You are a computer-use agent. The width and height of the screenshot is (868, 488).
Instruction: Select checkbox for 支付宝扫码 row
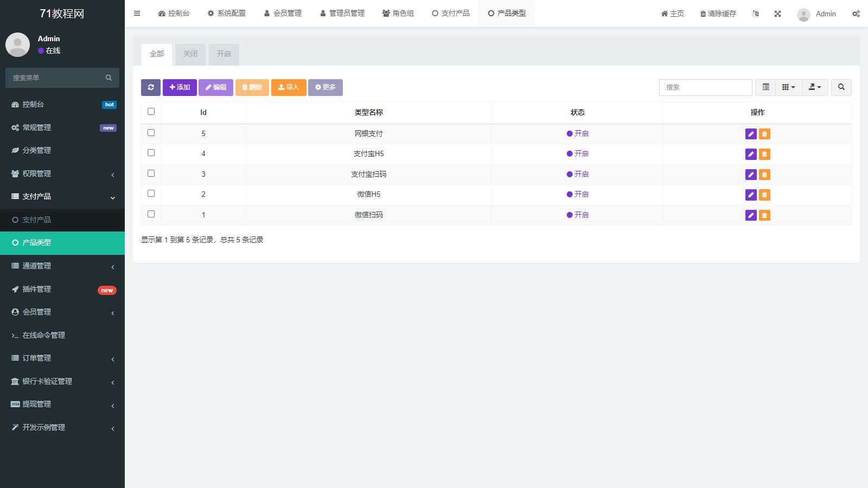(151, 174)
